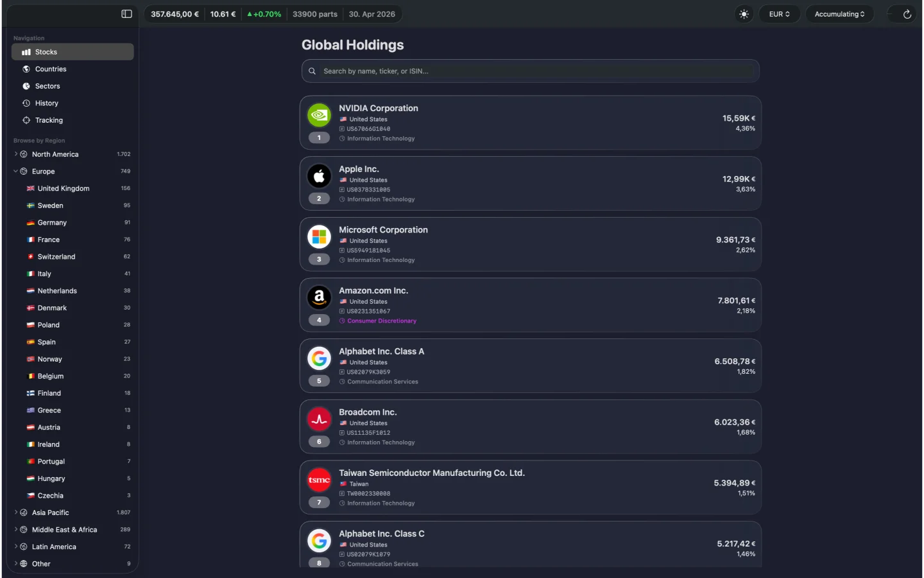924x578 pixels.
Task: Open the Accumulating dropdown
Action: coord(839,14)
